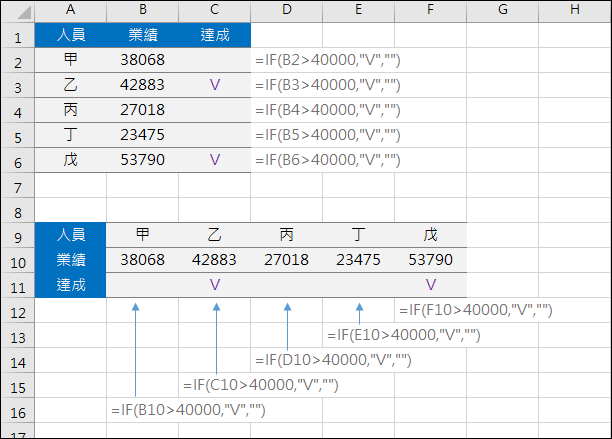Click cell B3 value 42883
The image size is (612, 439).
click(x=142, y=85)
